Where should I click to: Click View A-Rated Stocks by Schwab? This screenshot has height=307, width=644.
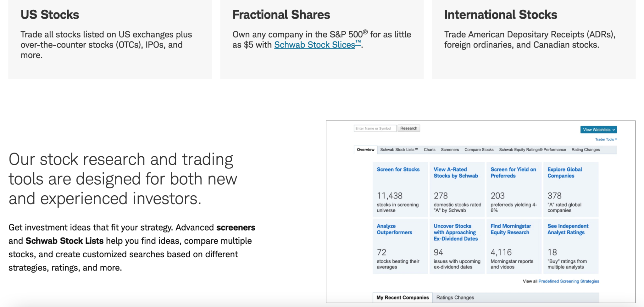coord(456,173)
